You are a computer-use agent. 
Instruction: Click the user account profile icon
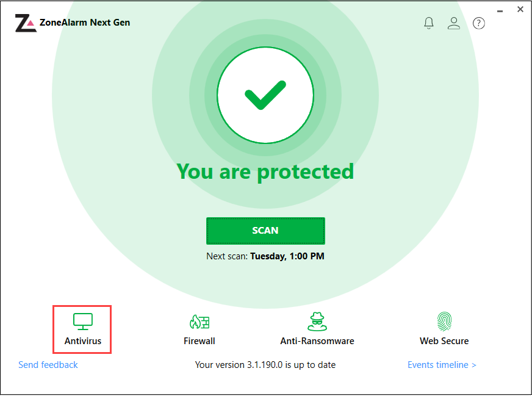[x=453, y=23]
